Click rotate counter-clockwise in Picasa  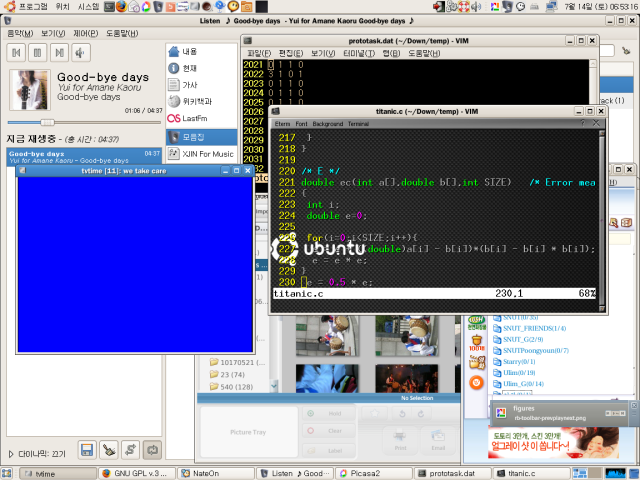click(x=402, y=413)
